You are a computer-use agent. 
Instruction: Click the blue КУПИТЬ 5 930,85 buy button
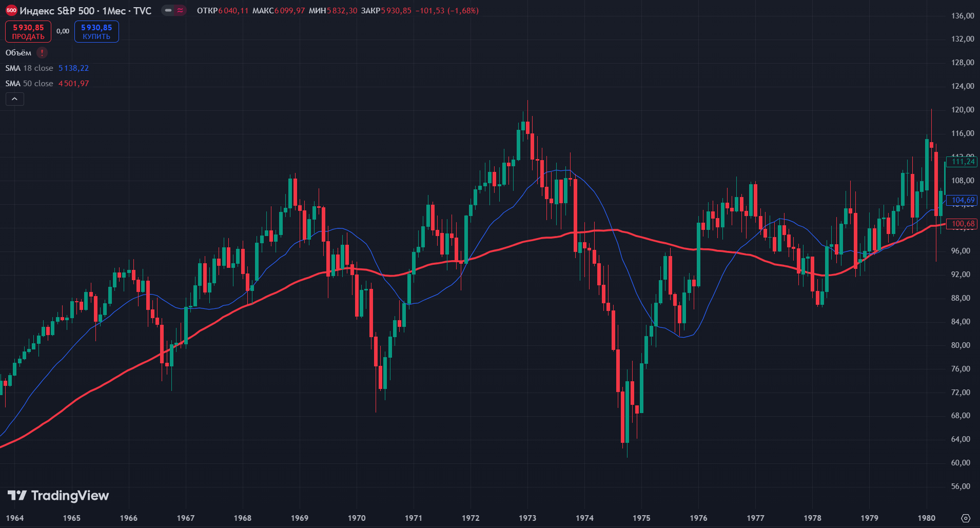tap(96, 31)
